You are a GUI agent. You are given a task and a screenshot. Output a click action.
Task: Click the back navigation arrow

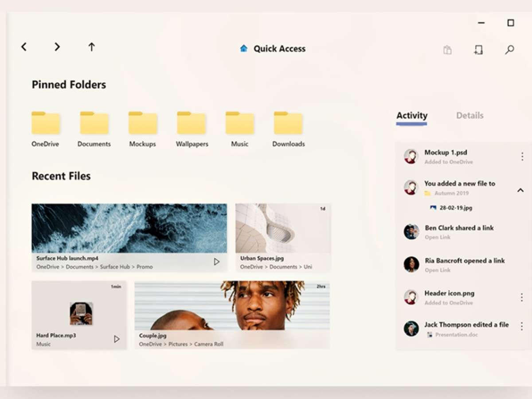24,47
